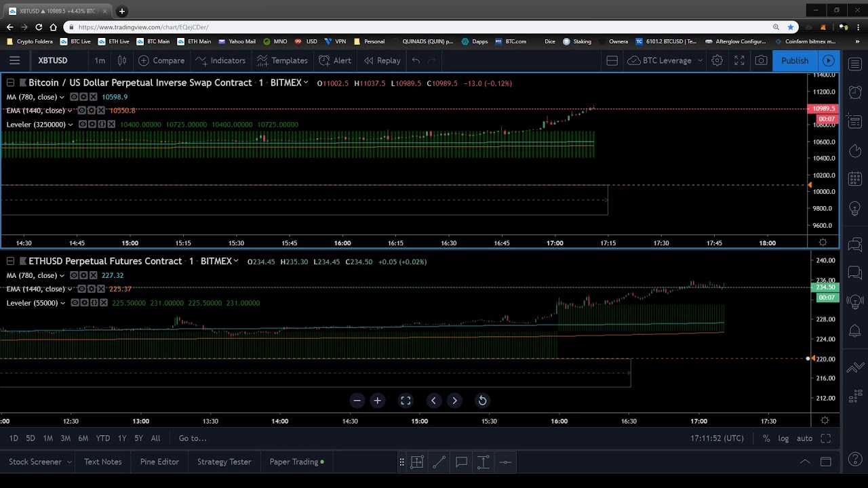
Task: Toggle auto scale mode
Action: 804,439
